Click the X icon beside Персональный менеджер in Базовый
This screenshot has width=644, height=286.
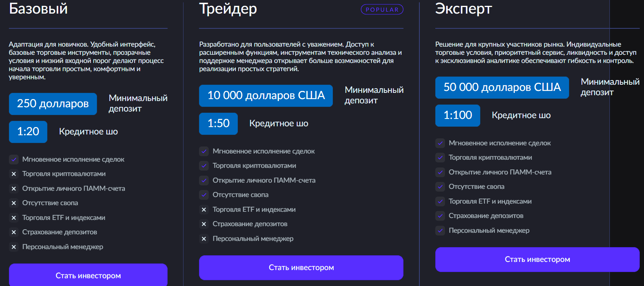[x=14, y=247]
